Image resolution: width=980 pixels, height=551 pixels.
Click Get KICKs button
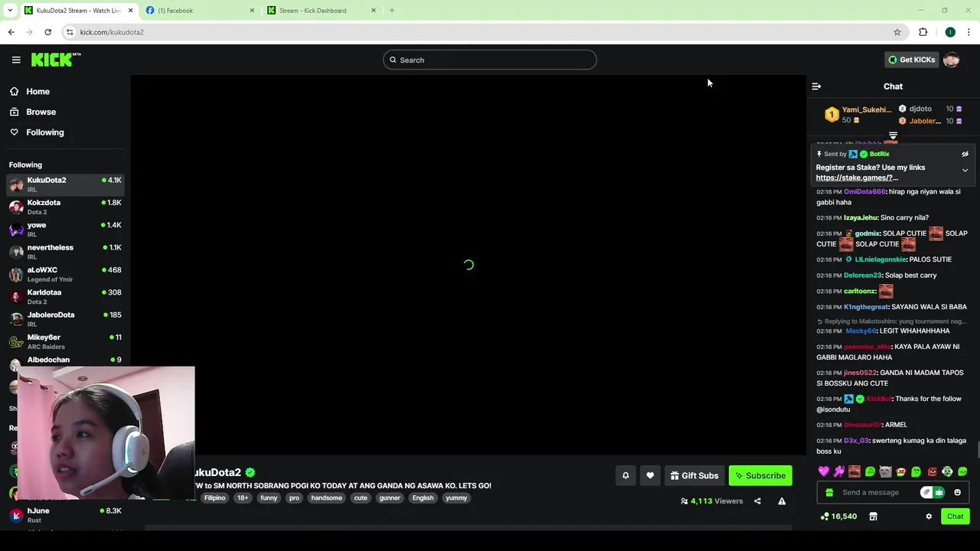click(911, 60)
